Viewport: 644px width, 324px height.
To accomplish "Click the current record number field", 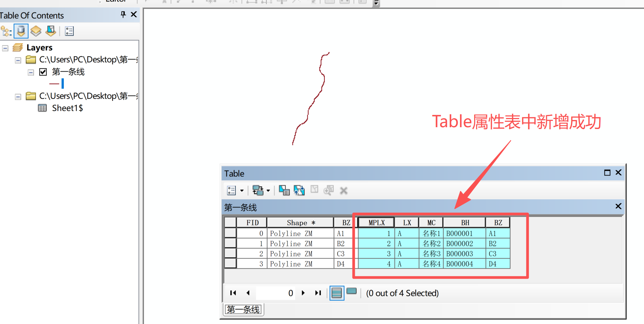I will pyautogui.click(x=276, y=293).
